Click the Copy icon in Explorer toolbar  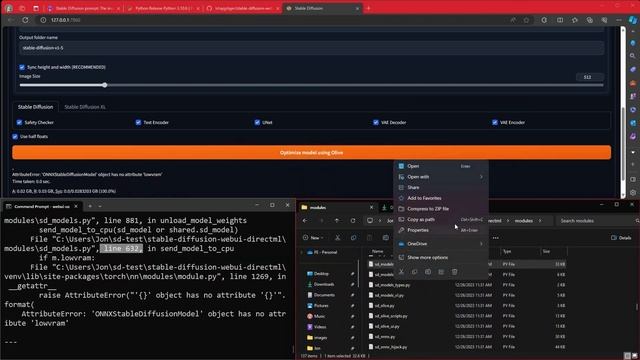pyautogui.click(x=353, y=238)
